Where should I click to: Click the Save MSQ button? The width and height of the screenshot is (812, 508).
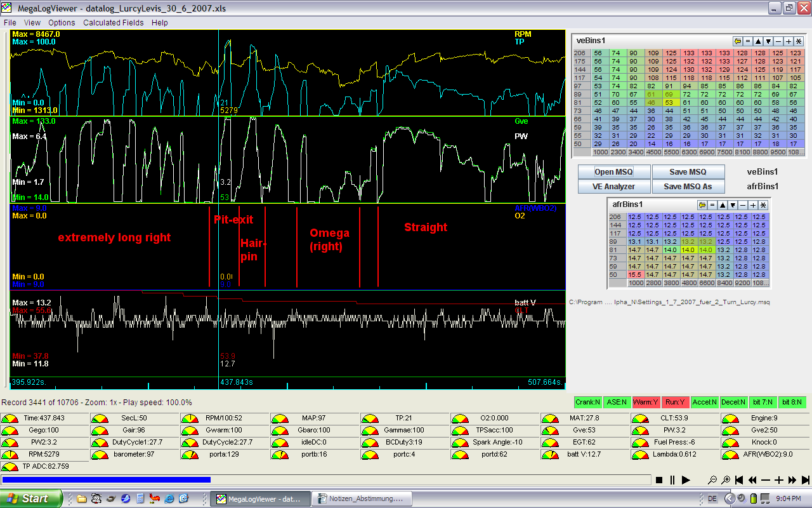tap(688, 172)
